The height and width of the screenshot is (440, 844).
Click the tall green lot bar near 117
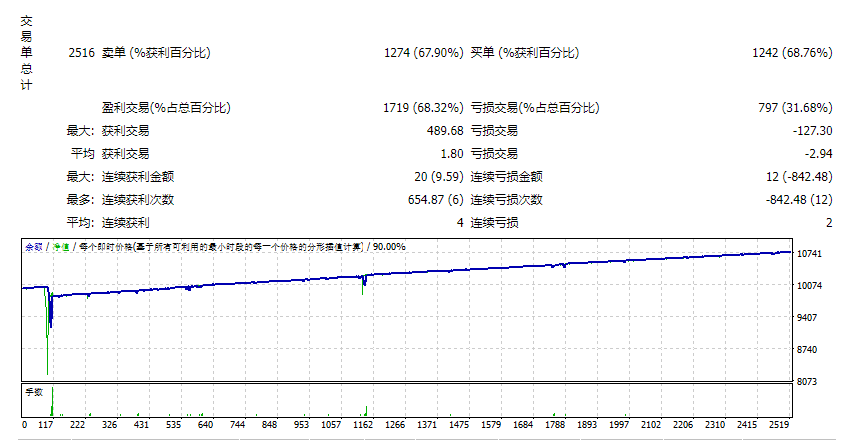point(50,400)
